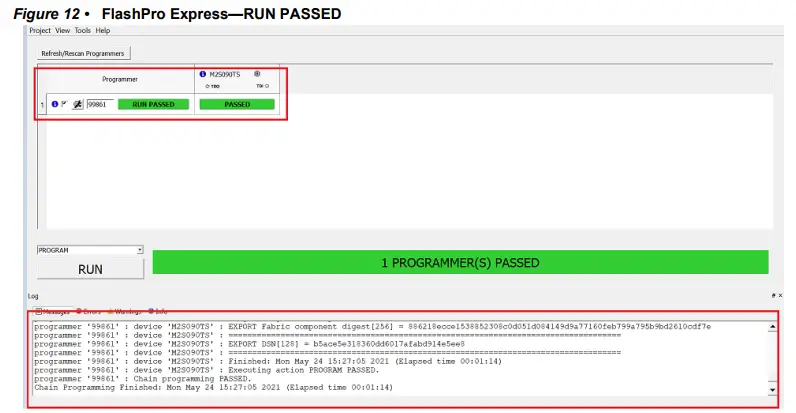
Task: Click the PASSED status for M2S090TS
Action: coord(237,105)
